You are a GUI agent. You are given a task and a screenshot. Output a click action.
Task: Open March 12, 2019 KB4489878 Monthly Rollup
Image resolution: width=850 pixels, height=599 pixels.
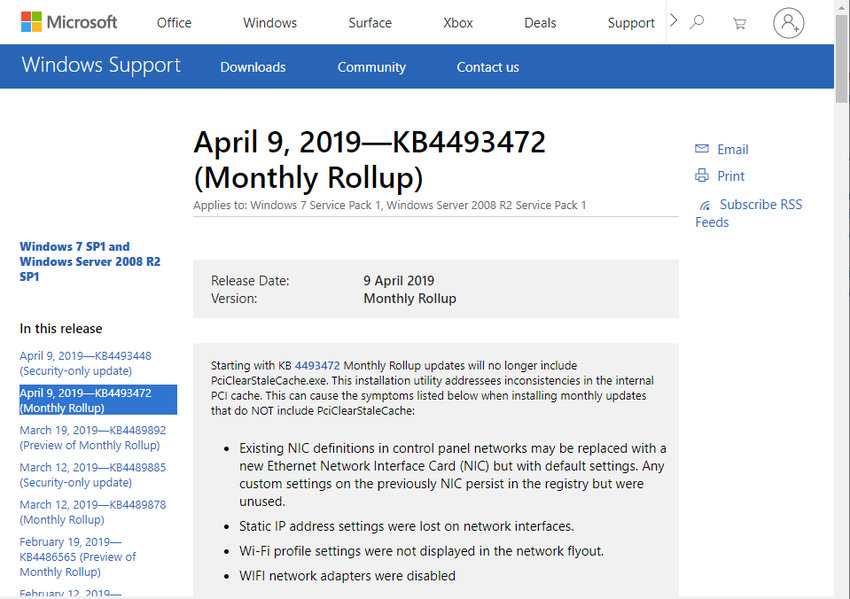click(x=93, y=512)
